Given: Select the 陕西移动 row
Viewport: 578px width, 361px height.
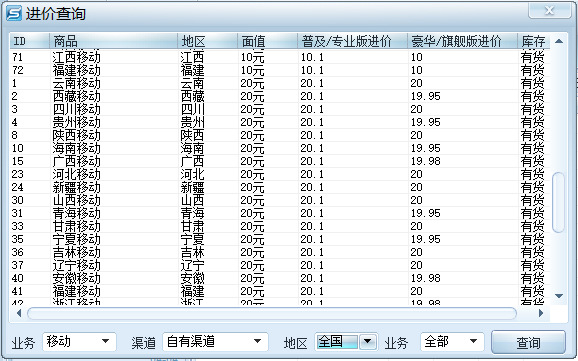Looking at the screenshot, I should click(x=280, y=135).
